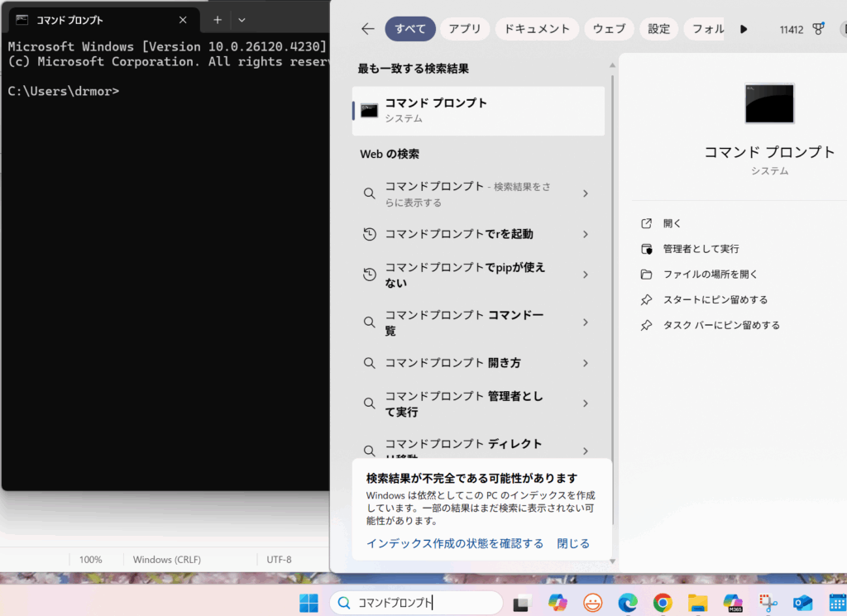Click search icon beside コマンドプロンプト 開き方
Image resolution: width=847 pixels, height=616 pixels.
coord(370,363)
